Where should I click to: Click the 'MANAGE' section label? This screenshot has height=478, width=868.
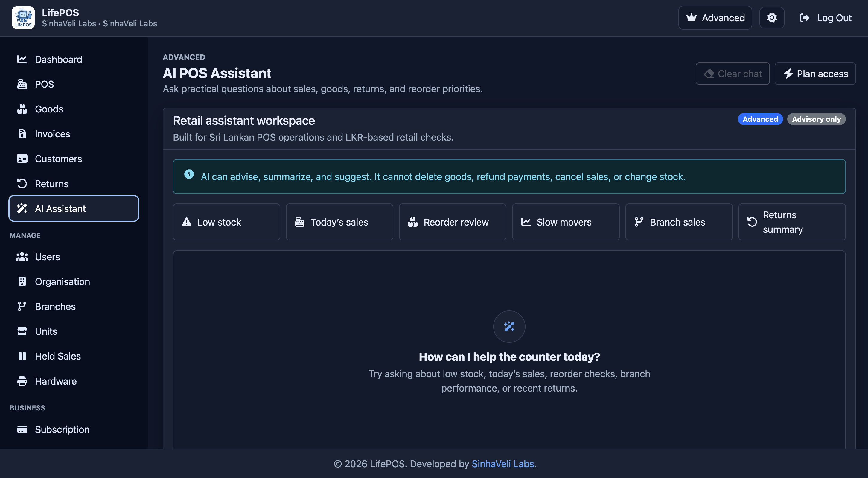25,235
